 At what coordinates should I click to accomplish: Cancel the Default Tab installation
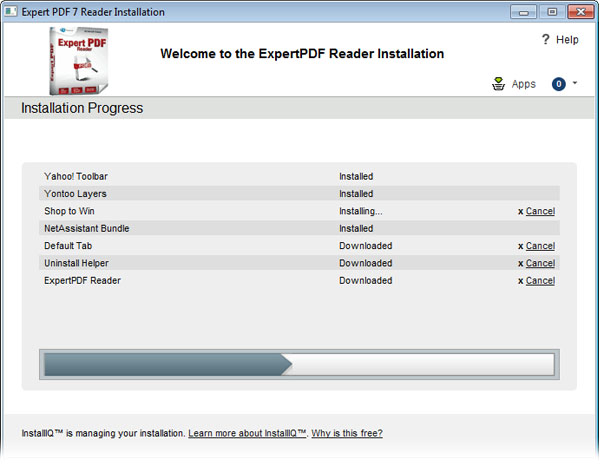pyautogui.click(x=540, y=246)
